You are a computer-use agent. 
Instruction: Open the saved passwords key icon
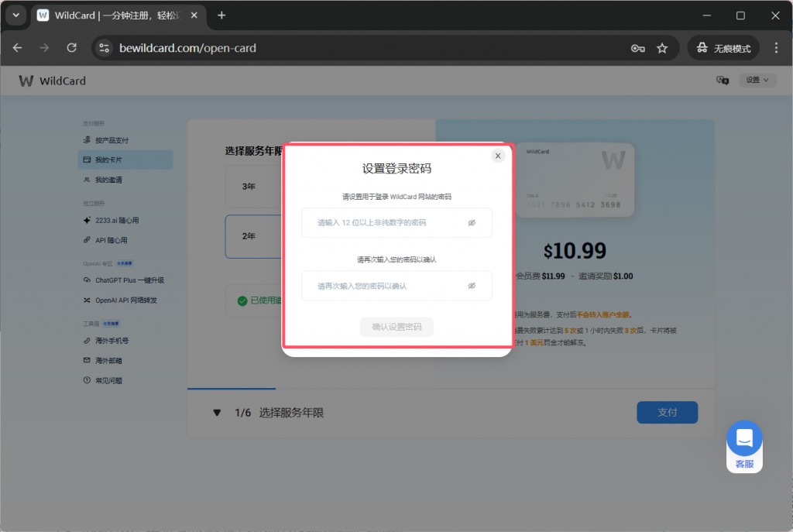point(638,48)
